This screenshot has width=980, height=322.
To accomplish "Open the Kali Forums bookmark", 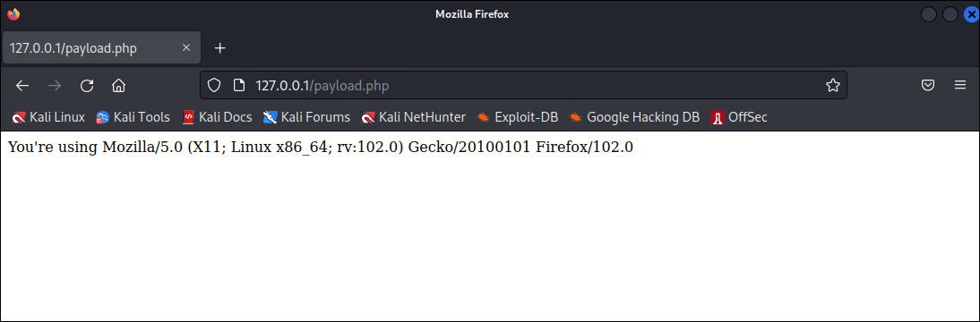I will click(x=307, y=116).
